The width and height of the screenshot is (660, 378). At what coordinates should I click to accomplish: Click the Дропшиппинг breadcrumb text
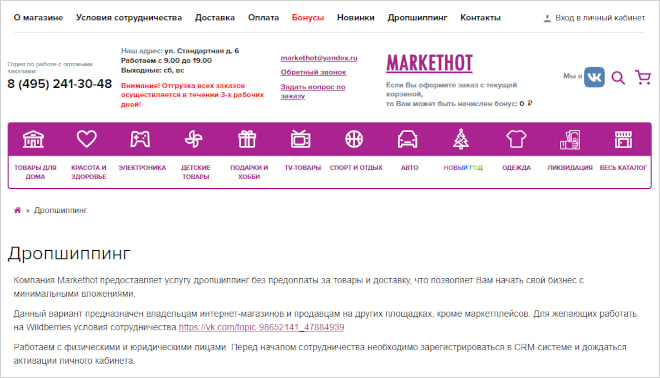[x=61, y=210]
